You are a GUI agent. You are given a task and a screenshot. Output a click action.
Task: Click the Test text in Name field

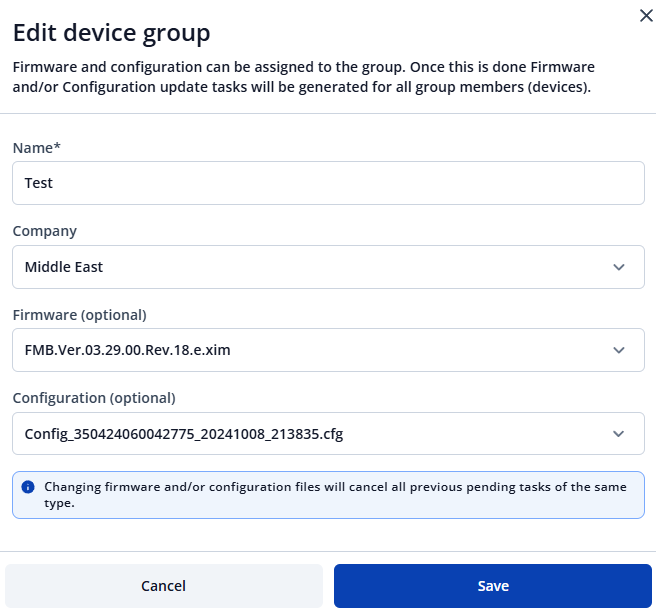(39, 183)
